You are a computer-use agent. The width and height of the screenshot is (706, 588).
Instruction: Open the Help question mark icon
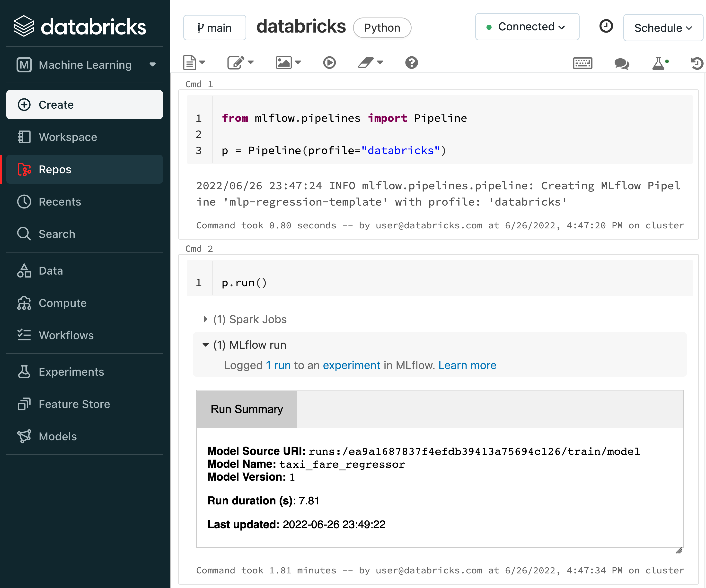(411, 63)
